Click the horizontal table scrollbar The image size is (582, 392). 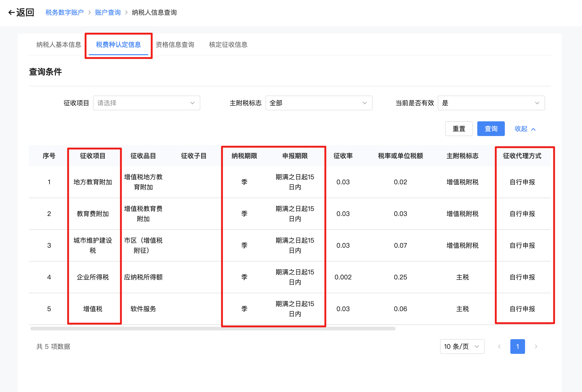[213, 329]
